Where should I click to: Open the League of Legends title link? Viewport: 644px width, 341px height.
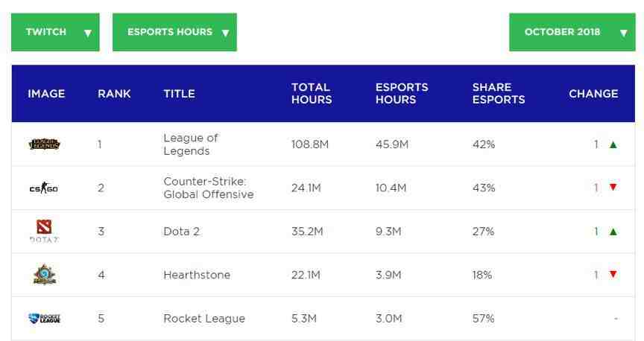click(191, 144)
